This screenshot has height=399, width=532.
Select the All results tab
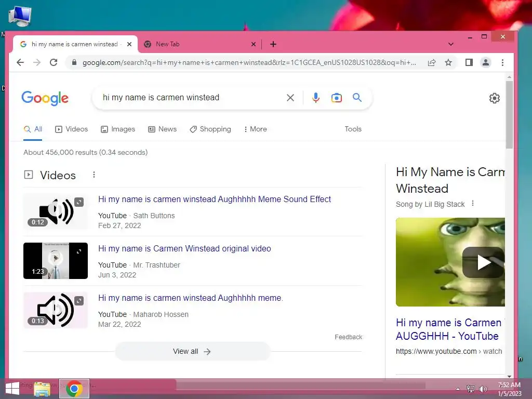tap(33, 129)
